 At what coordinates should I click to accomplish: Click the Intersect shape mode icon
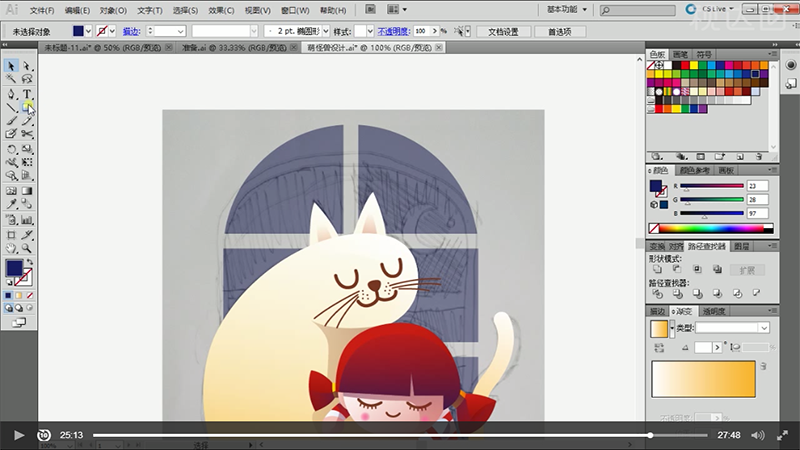(x=697, y=269)
